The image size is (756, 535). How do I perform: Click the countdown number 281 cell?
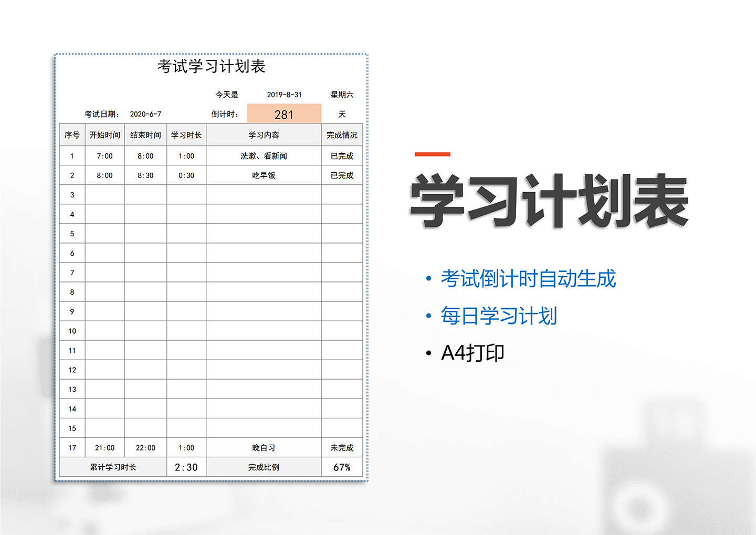pyautogui.click(x=283, y=113)
